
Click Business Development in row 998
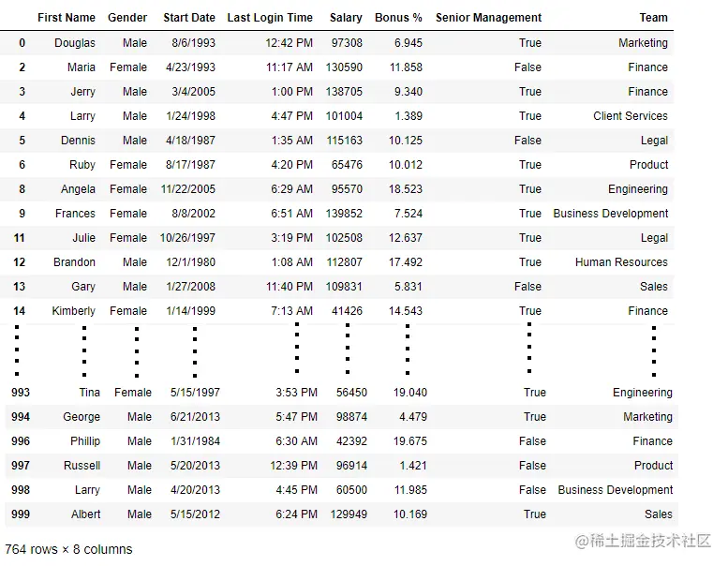616,490
